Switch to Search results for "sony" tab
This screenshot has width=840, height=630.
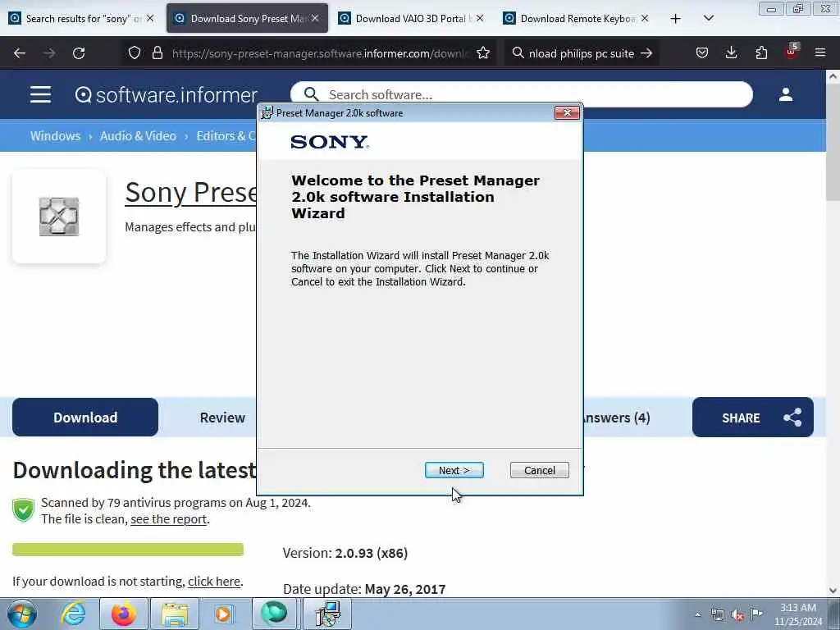coord(81,19)
